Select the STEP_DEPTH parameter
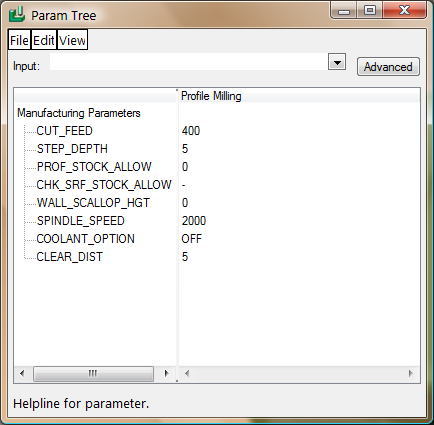The image size is (434, 425). pyautogui.click(x=72, y=149)
